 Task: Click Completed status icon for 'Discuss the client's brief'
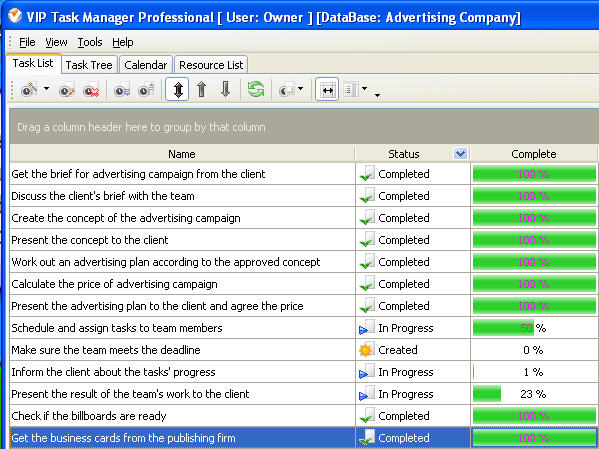tap(367, 196)
